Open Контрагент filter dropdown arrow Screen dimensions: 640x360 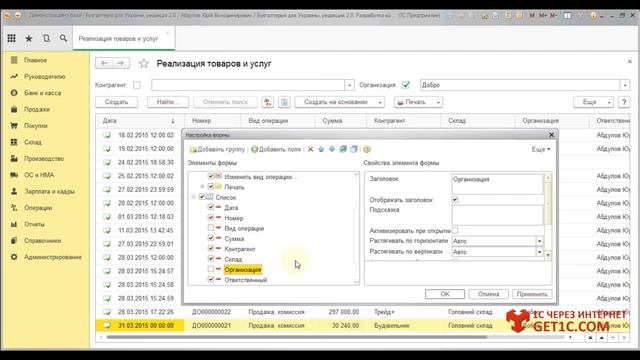pos(349,85)
